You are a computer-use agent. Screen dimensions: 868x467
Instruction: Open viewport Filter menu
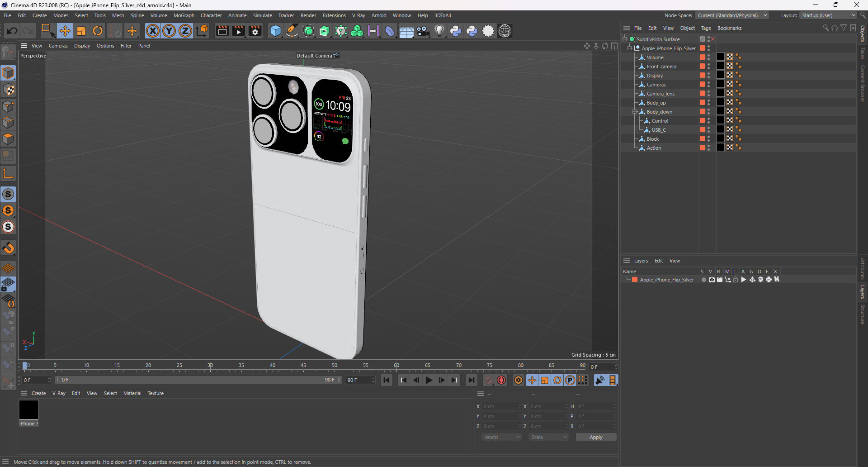(x=126, y=46)
